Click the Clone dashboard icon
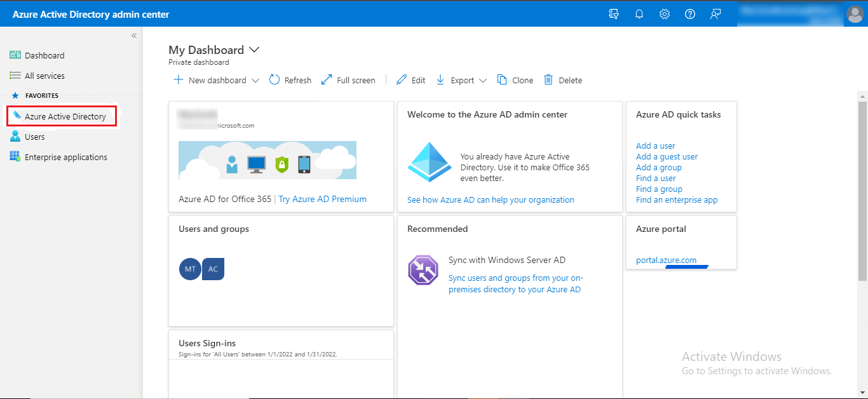This screenshot has height=399, width=868. (x=502, y=80)
